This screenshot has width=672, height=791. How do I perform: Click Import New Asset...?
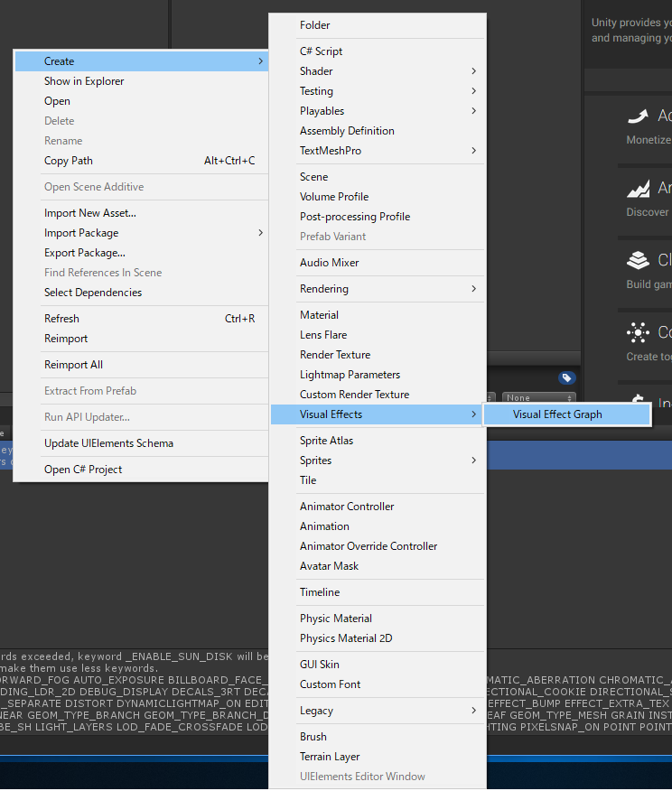pos(141,213)
